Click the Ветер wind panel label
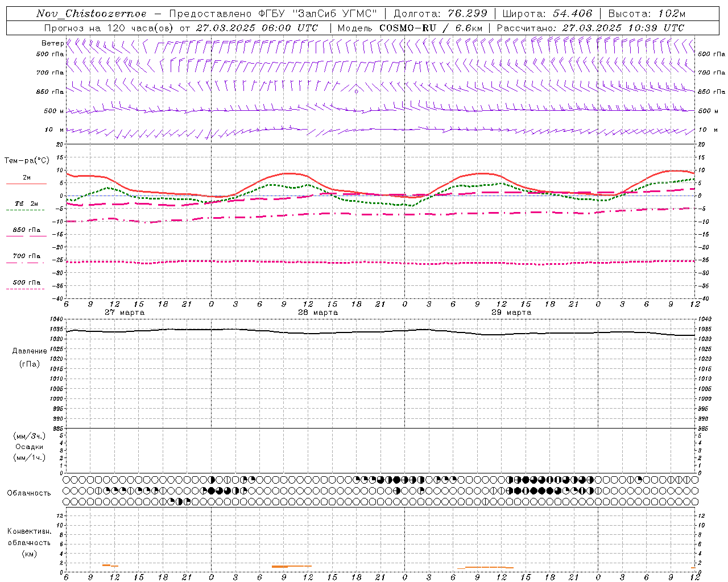This screenshot has height=582, width=728. 52,43
